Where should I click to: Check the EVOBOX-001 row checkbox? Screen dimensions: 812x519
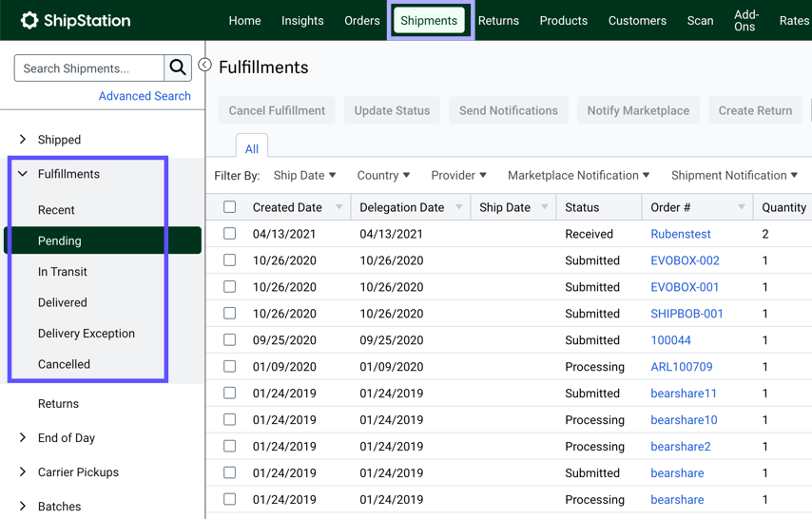(x=229, y=286)
